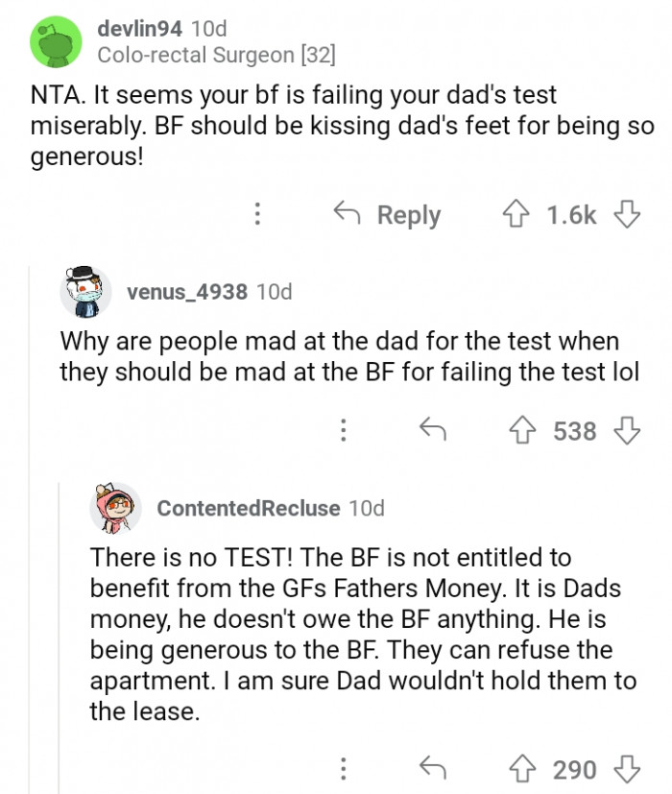672x794 pixels.
Task: Upvote ContentedRecluse's reply
Action: [521, 769]
